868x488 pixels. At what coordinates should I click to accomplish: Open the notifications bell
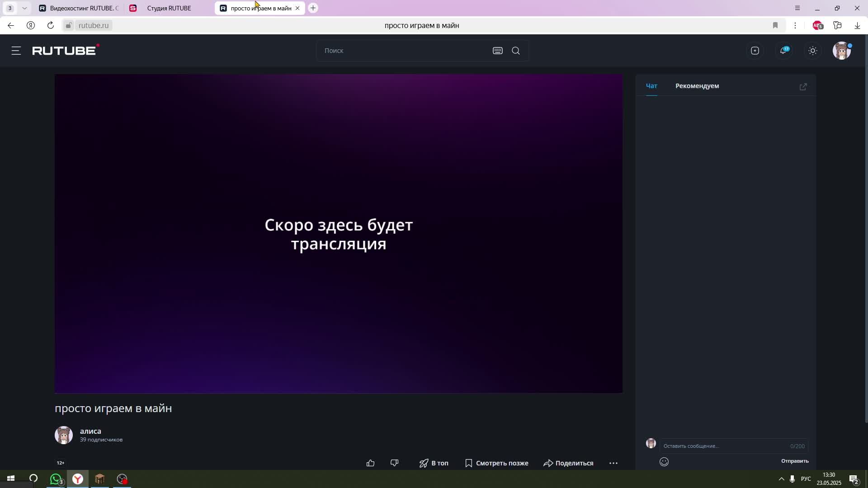point(783,51)
